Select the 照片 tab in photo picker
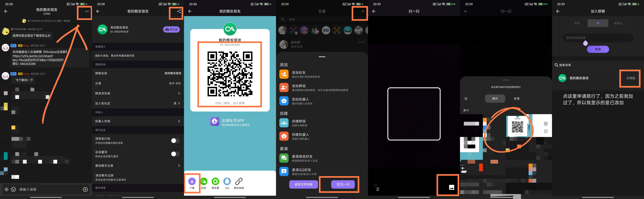The width and height of the screenshot is (644, 199). (495, 99)
